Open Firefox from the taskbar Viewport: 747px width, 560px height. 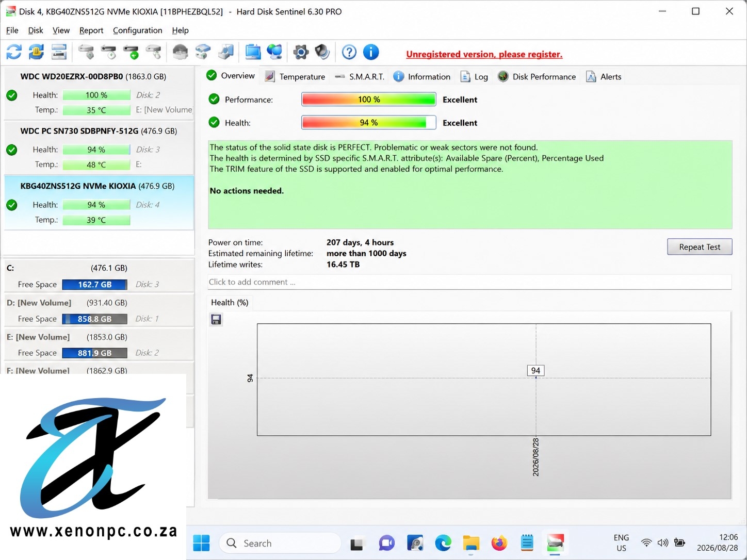point(499,543)
